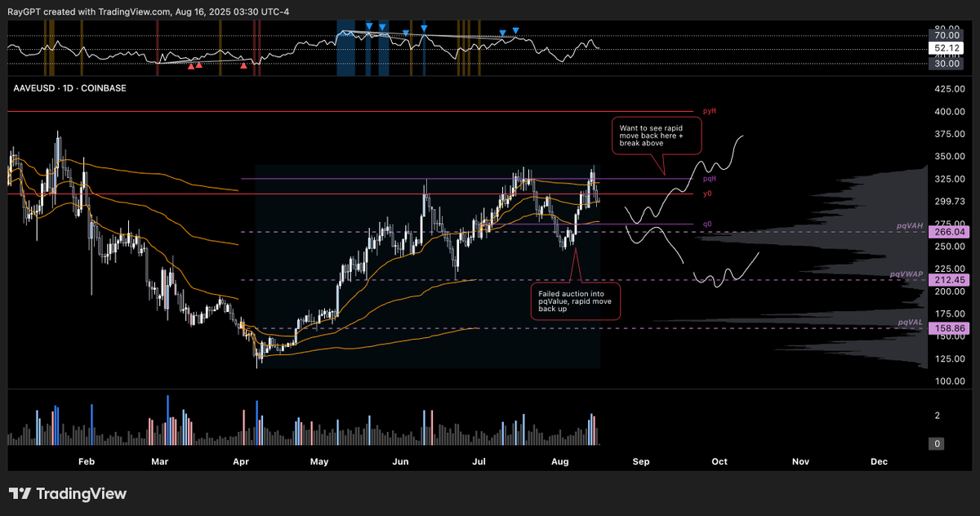Viewport: 980px width, 516px height.
Task: Click the y0 line label
Action: 708,193
